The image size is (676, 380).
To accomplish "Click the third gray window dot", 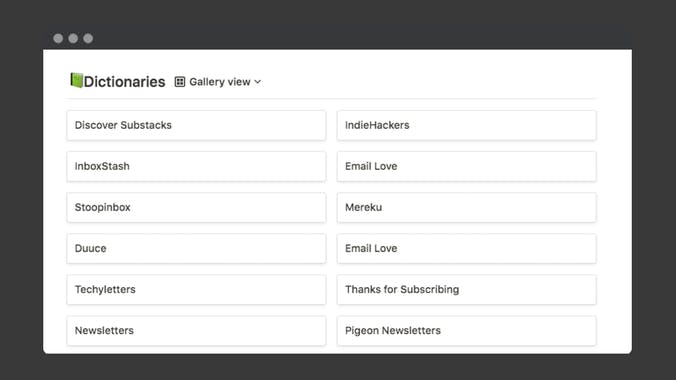I will click(x=88, y=38).
